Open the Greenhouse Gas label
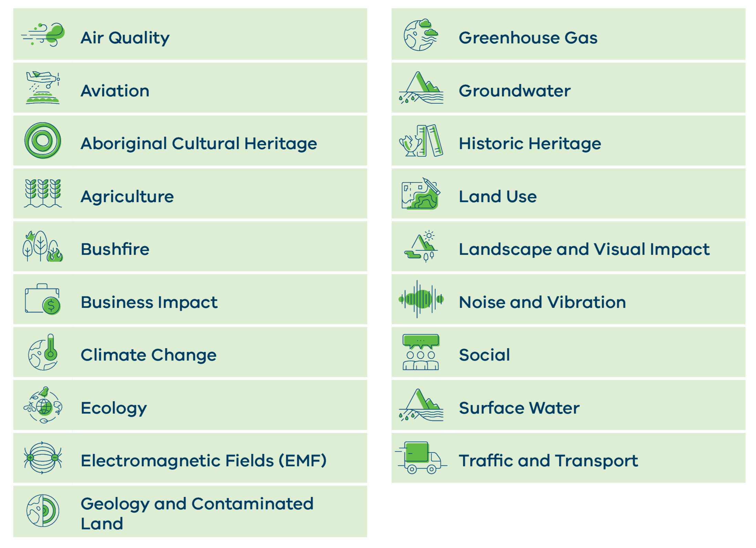 tap(528, 38)
